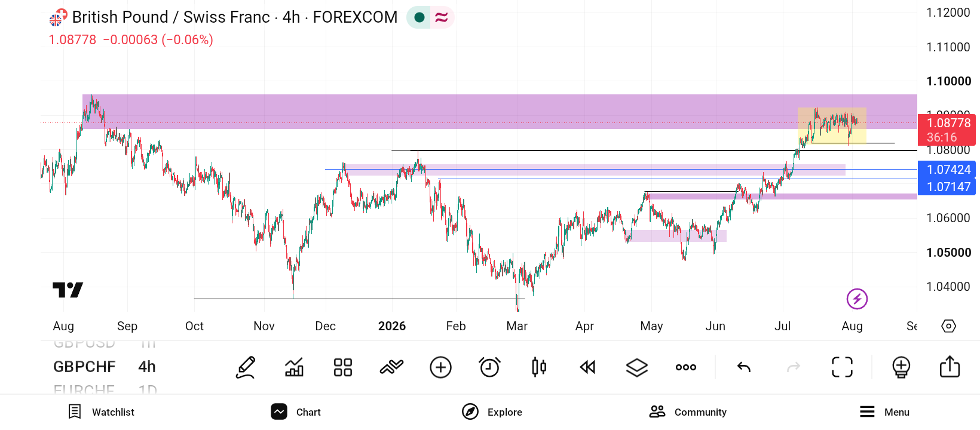This screenshot has height=430, width=980.
Task: Open the GBPCHF 4h watchlist entry
Action: click(x=105, y=367)
